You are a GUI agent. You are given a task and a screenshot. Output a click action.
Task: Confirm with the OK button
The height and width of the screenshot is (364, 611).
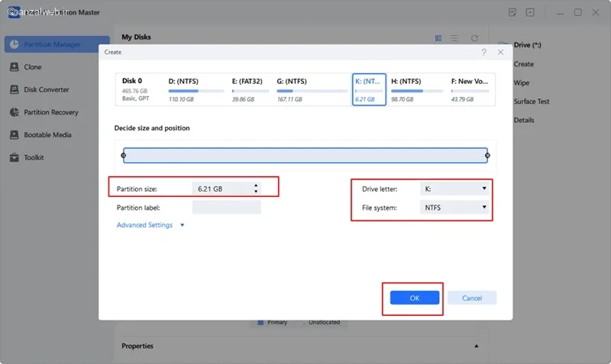(415, 298)
